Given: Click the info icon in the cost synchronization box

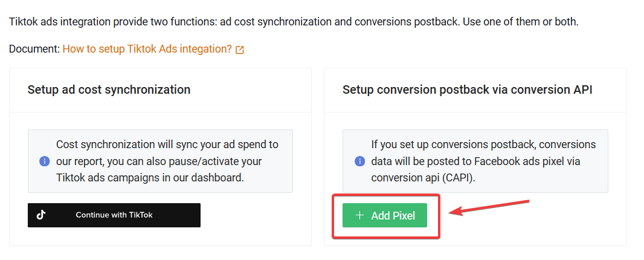Looking at the screenshot, I should [x=44, y=161].
